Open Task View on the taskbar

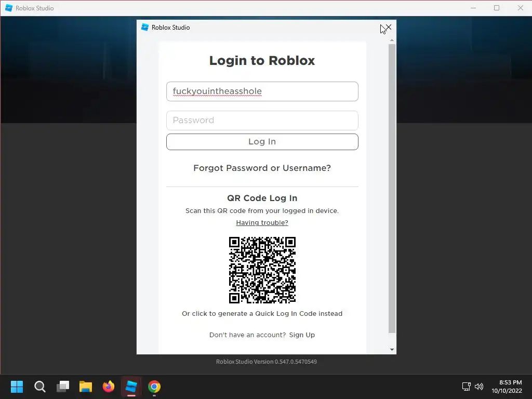click(x=63, y=387)
